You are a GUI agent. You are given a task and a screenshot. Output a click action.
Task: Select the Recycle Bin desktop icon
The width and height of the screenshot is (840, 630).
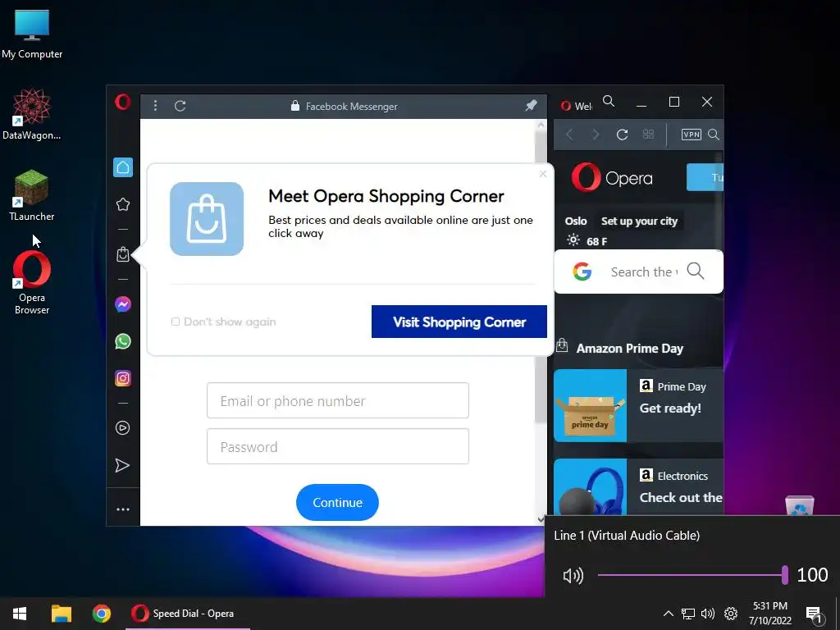point(799,505)
